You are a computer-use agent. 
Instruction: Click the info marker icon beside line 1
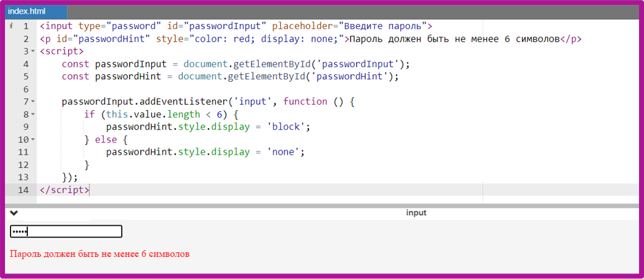click(x=12, y=27)
